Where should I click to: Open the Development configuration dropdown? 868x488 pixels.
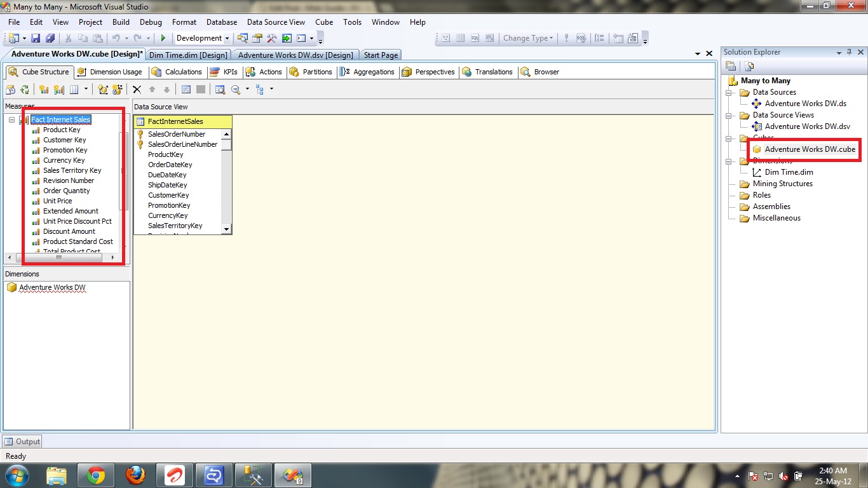click(x=202, y=38)
